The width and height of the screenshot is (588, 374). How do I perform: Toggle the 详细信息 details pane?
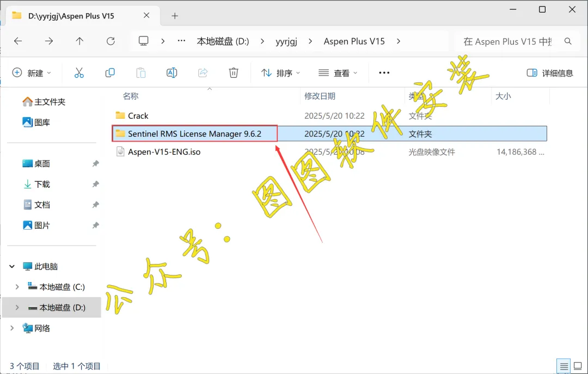(x=550, y=73)
